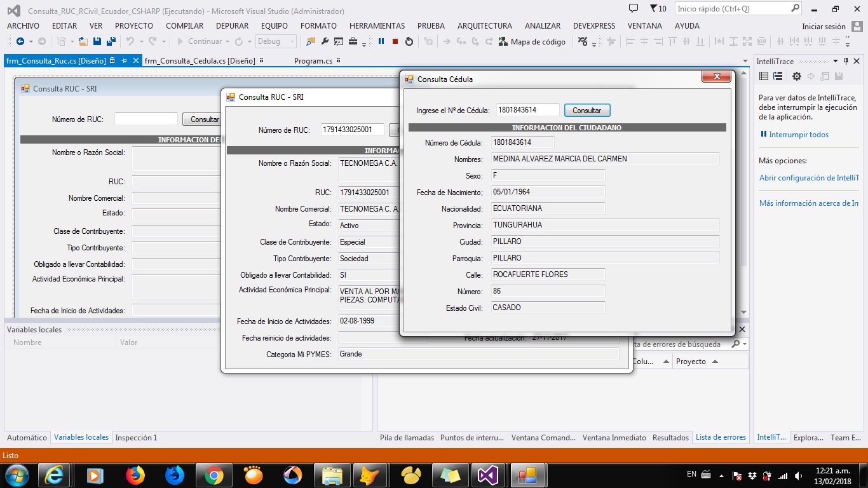Click the empty Número de RUC field in designer
868x488 pixels.
(146, 119)
